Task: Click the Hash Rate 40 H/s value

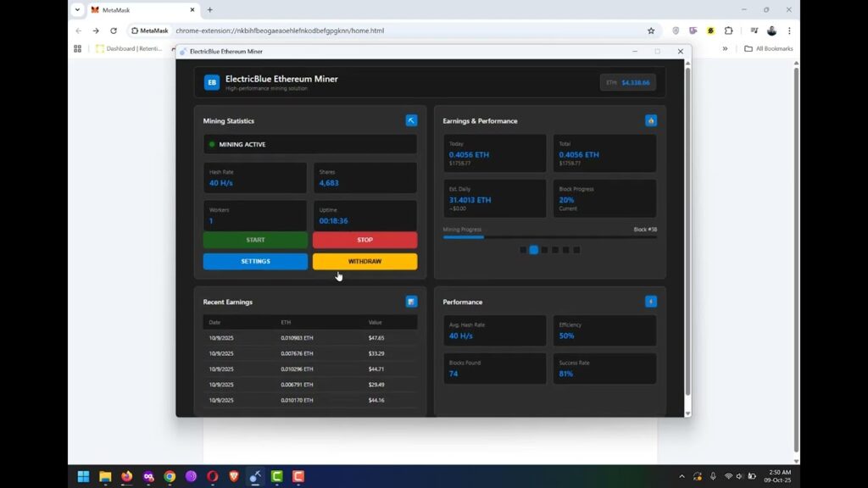Action: (221, 183)
